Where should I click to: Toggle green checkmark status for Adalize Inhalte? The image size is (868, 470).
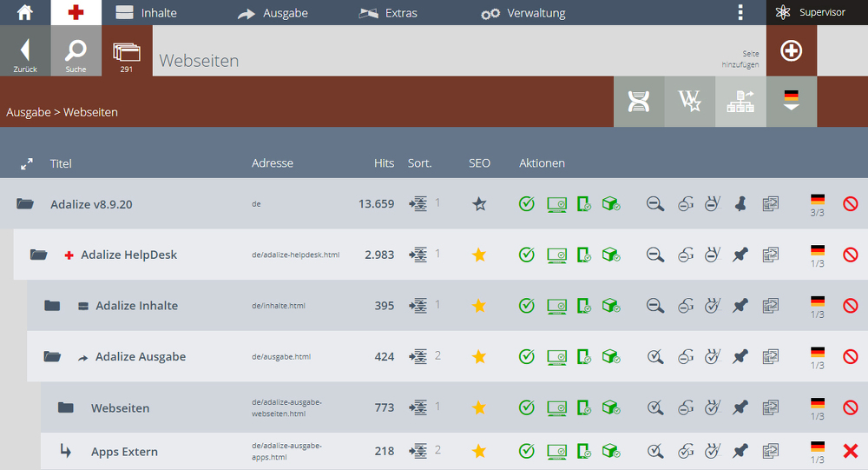click(527, 306)
